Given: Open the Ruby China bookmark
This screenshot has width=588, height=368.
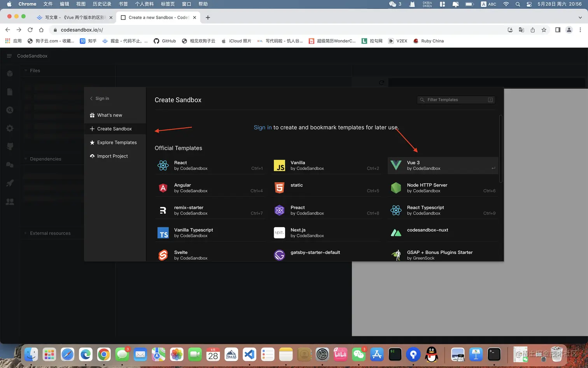Looking at the screenshot, I should click(429, 41).
